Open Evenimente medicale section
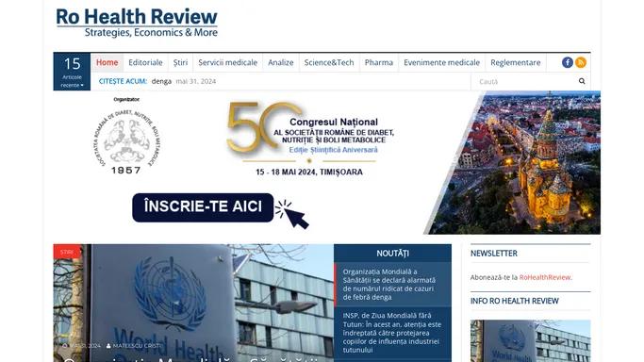 [x=441, y=62]
